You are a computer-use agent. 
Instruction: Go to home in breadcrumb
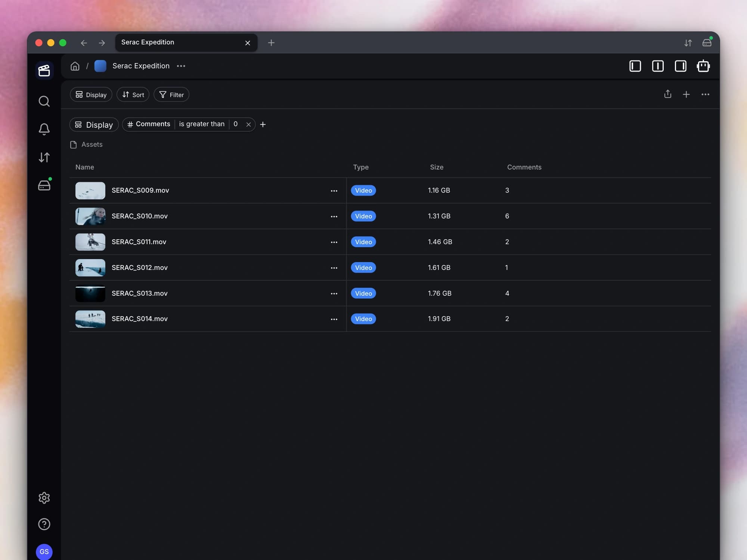75,66
